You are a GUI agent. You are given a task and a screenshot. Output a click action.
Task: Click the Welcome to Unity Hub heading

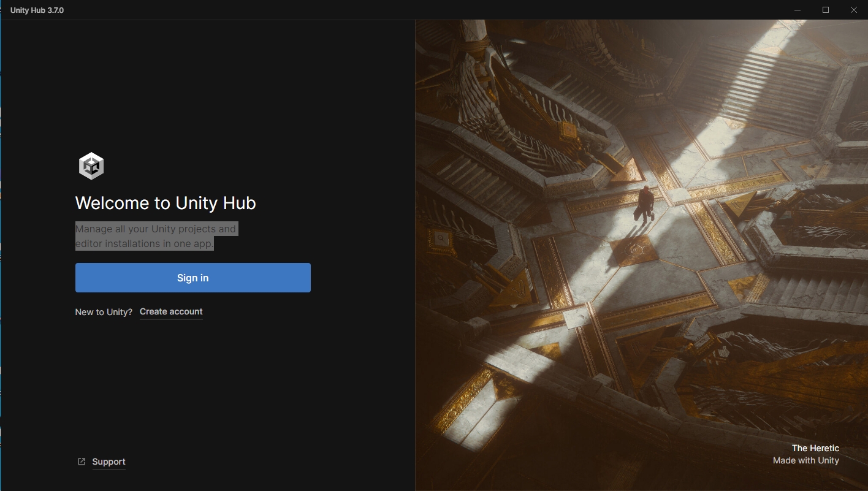point(166,203)
